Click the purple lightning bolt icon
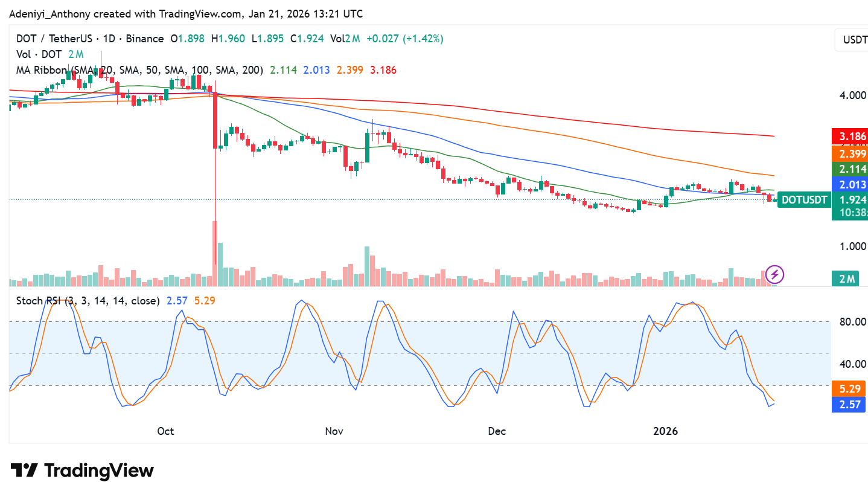The width and height of the screenshot is (868, 482). [x=775, y=275]
